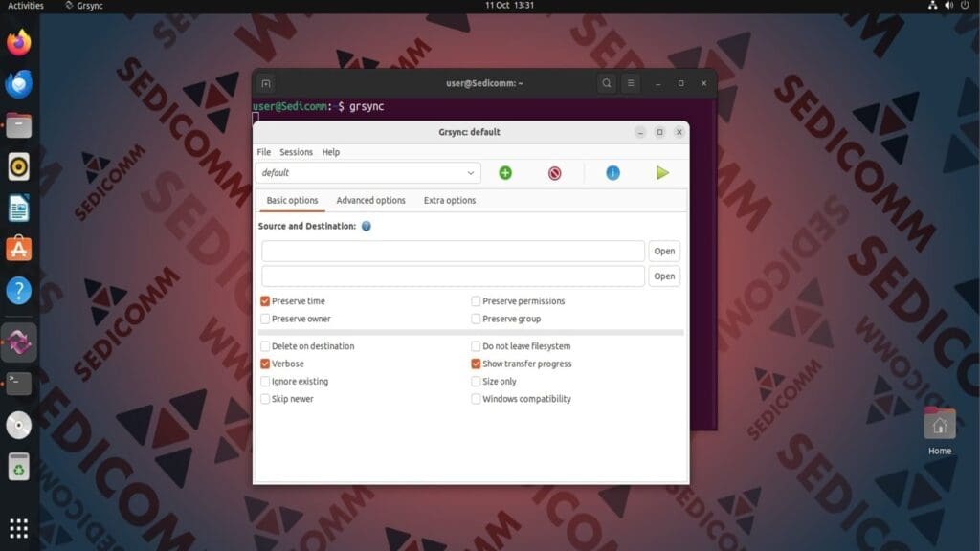980x551 pixels.
Task: Open the volume icon in the top bar
Action: click(948, 5)
